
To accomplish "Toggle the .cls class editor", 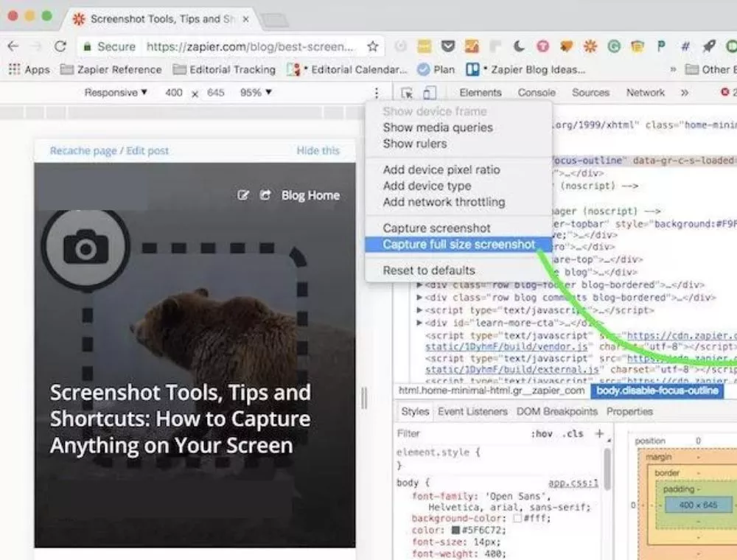I will pos(572,433).
